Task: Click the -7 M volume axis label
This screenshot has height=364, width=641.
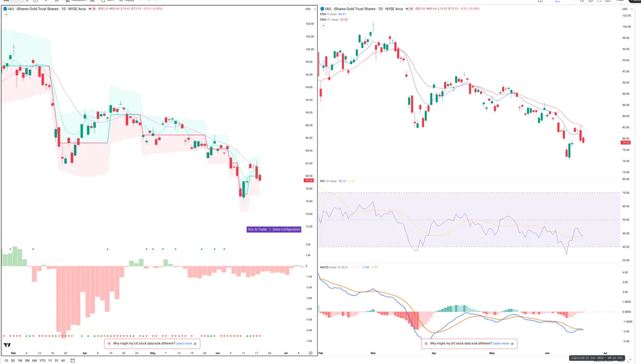Action: click(308, 341)
